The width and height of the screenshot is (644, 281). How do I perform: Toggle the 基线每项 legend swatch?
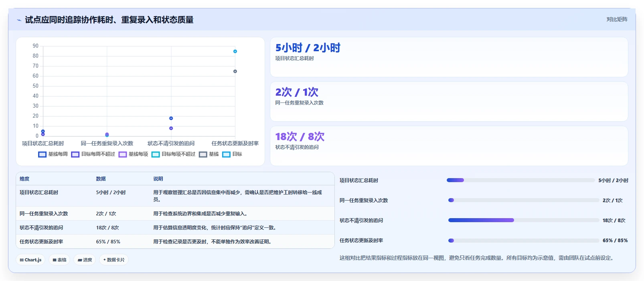pos(122,155)
